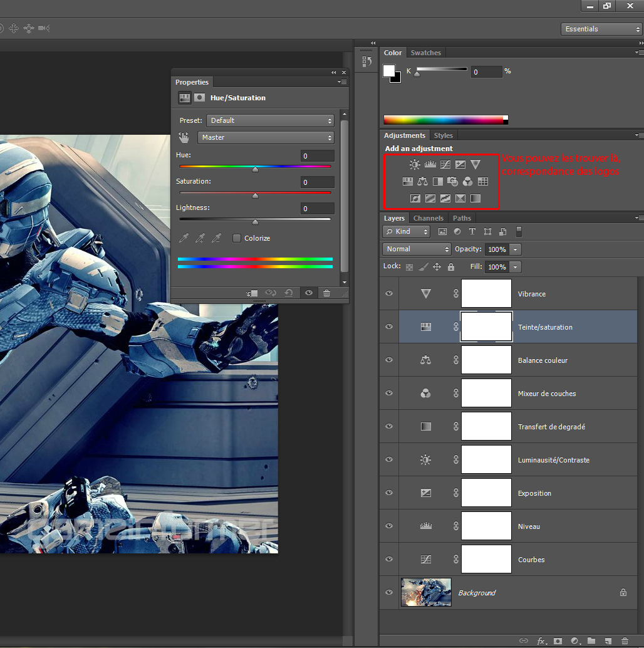Add a Posterize adjustment
644x648 pixels.
(430, 199)
